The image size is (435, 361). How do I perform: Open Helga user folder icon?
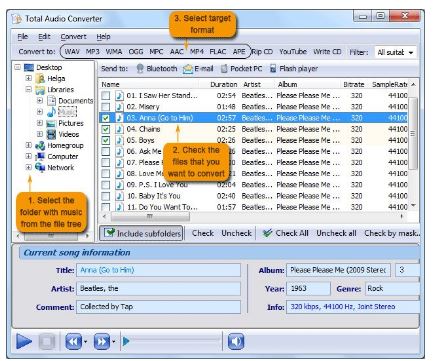pyautogui.click(x=40, y=79)
